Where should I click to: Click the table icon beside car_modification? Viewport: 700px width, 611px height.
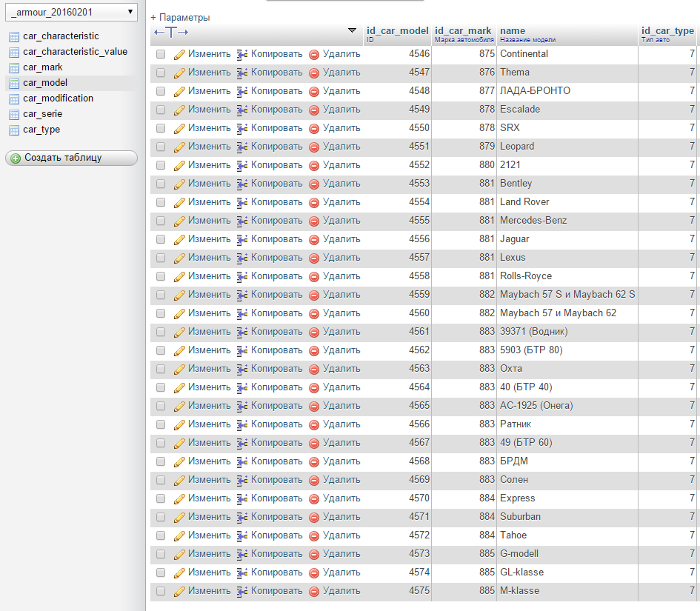pos(14,99)
